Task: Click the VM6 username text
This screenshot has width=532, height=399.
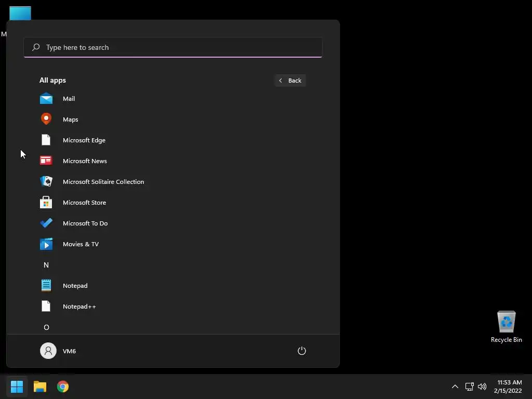Action: click(69, 351)
